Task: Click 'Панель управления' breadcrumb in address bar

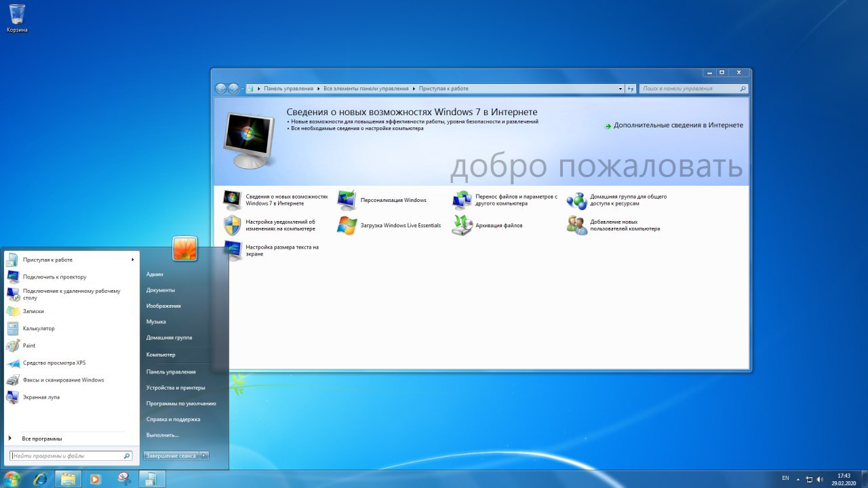Action: pos(288,89)
